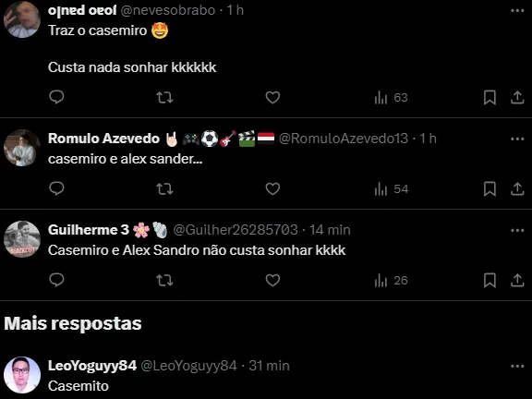Screen dimensions: 532x399
Task: Repost Romulo Azevedo's tweet
Action: click(164, 189)
